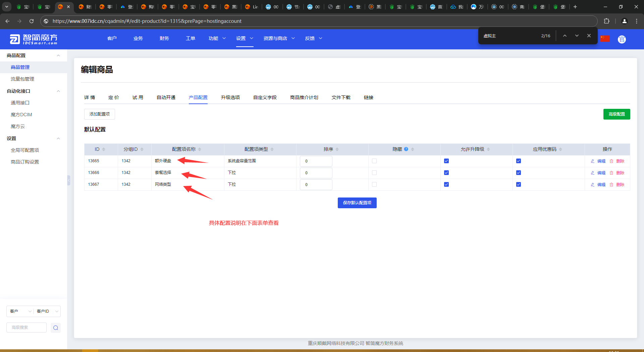644x352 pixels.
Task: Uncheck 允许升降级 for 套餐选择 row
Action: tap(446, 173)
